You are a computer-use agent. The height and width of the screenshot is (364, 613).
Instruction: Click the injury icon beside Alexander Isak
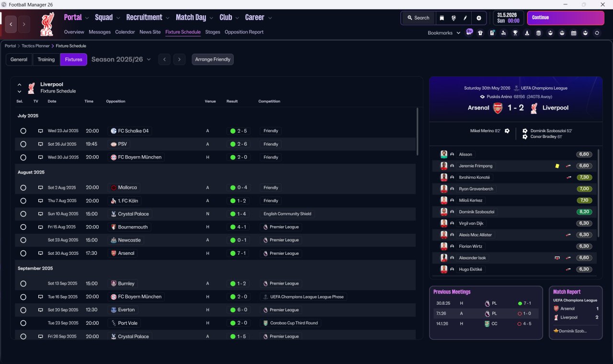[x=557, y=258]
